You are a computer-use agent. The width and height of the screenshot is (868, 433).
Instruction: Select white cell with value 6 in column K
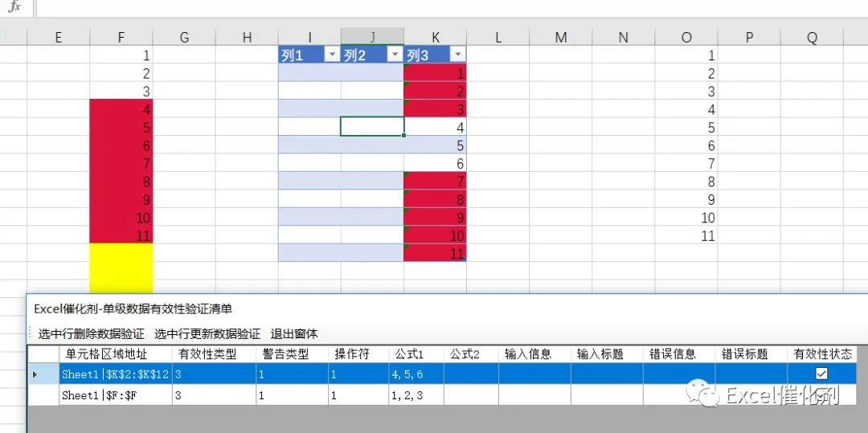tap(435, 163)
